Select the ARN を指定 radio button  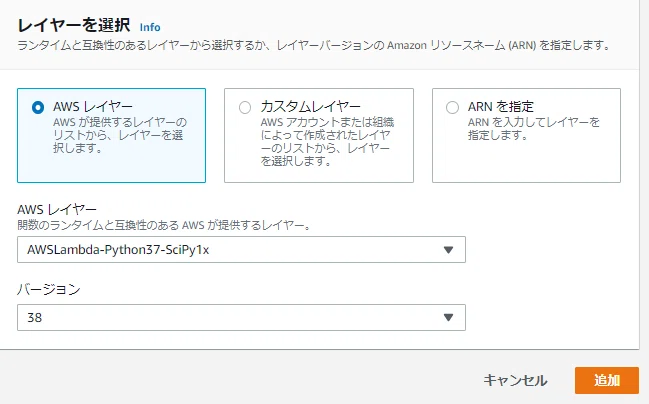click(x=452, y=108)
